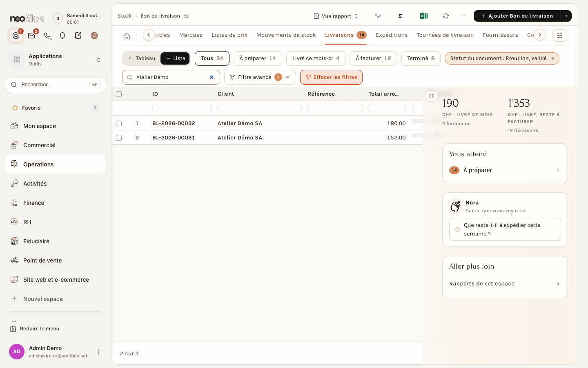This screenshot has width=588, height=368.
Task: Open notifications bell icon
Action: [62, 36]
